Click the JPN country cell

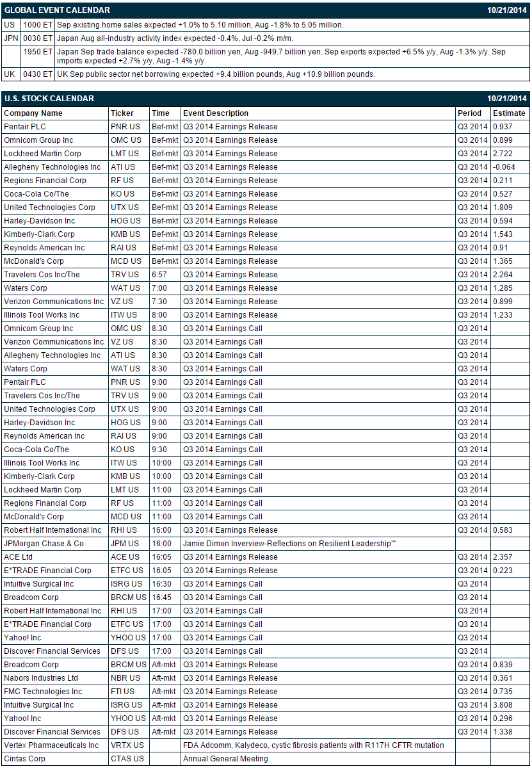pos(11,38)
